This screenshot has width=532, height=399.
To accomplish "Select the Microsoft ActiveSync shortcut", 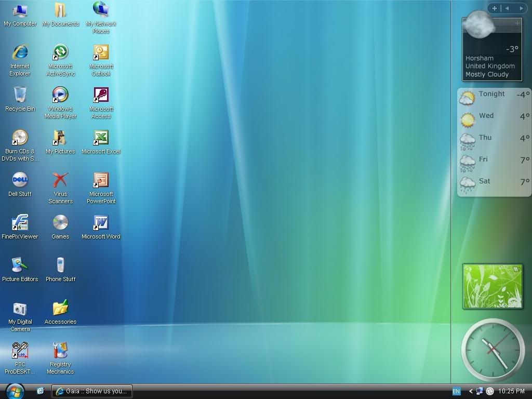I will click(x=60, y=60).
